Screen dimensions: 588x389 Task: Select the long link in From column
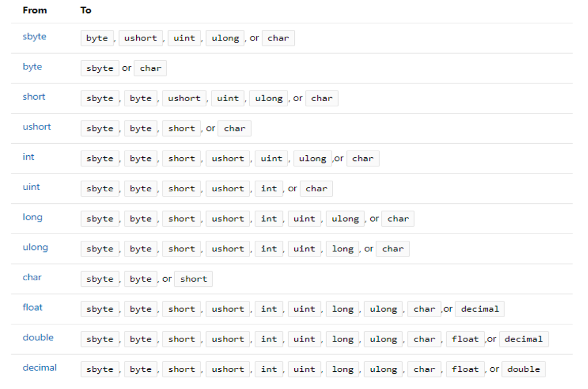32,217
